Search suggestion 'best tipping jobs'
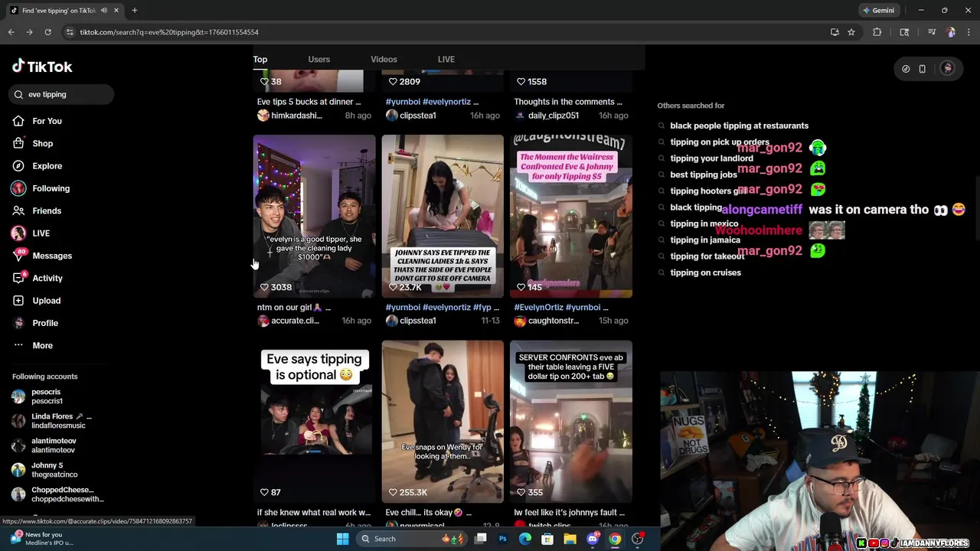Image resolution: width=980 pixels, height=551 pixels. [704, 174]
